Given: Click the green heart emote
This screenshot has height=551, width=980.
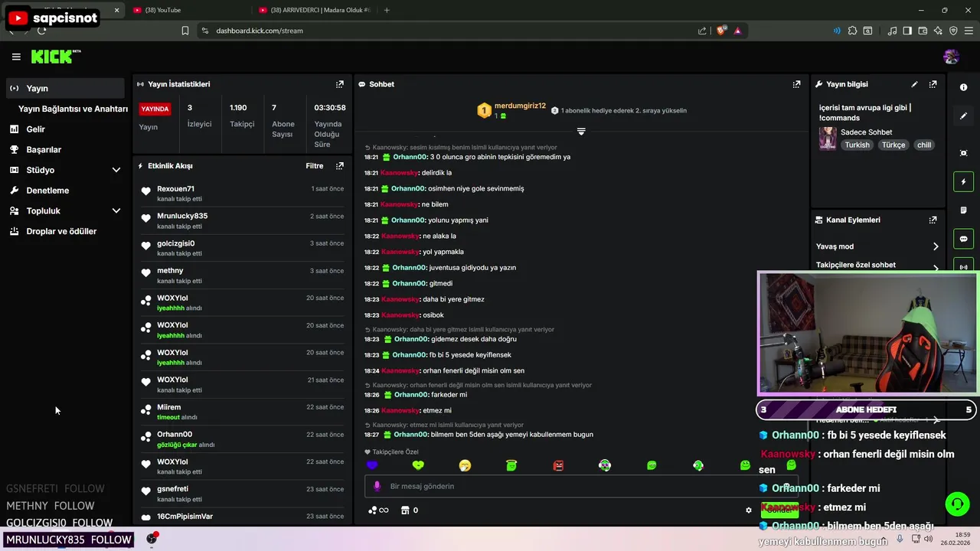Looking at the screenshot, I should (x=418, y=465).
